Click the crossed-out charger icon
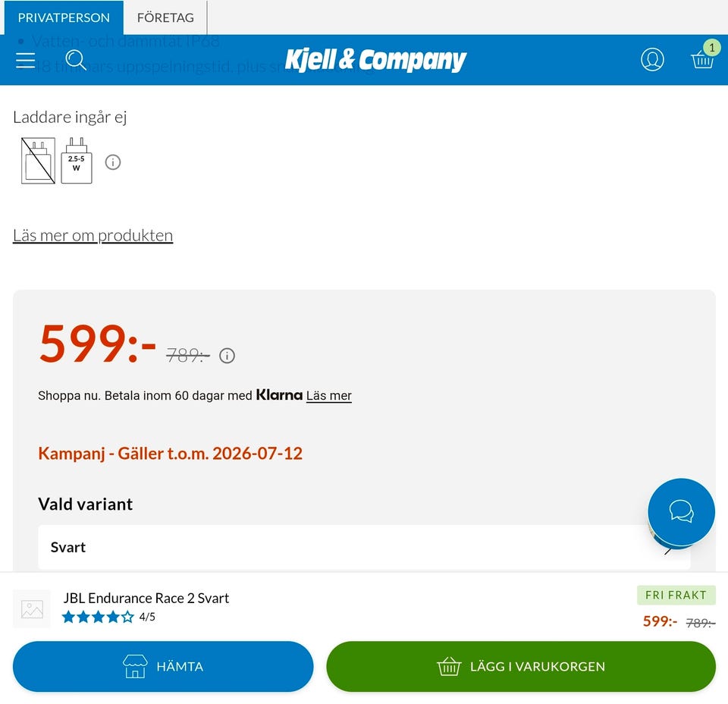This screenshot has width=728, height=704. [x=38, y=161]
